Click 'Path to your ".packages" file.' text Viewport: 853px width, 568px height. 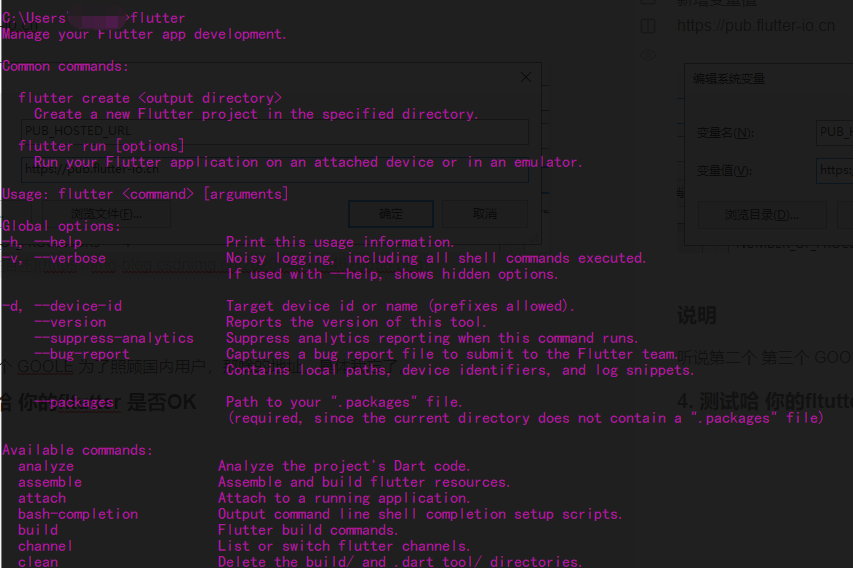tap(344, 403)
